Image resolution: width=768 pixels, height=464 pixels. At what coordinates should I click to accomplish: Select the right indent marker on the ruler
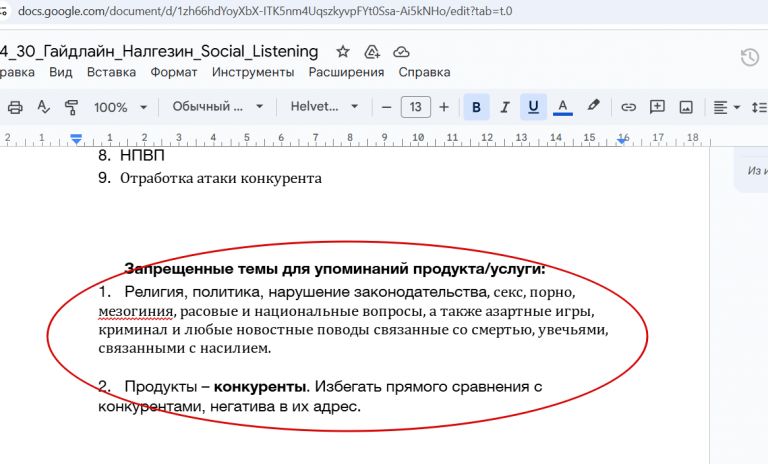[x=622, y=141]
